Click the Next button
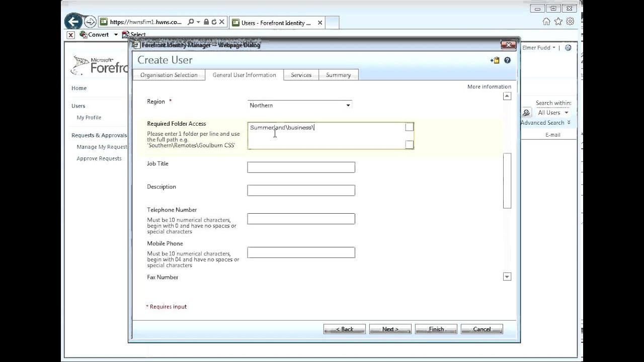644x362 pixels. (390, 329)
